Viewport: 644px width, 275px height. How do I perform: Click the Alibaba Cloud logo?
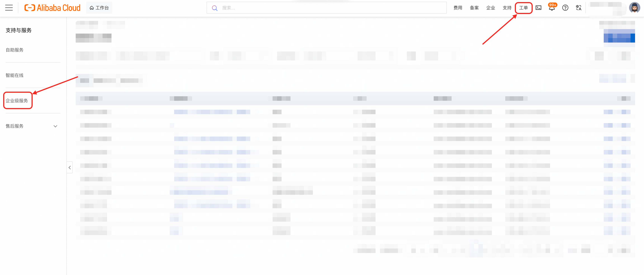point(53,8)
